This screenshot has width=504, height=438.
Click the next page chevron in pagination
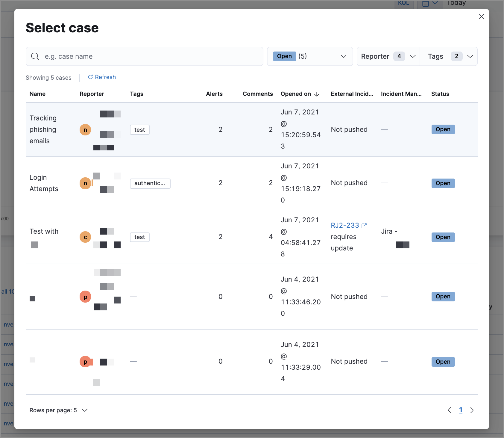(x=472, y=410)
